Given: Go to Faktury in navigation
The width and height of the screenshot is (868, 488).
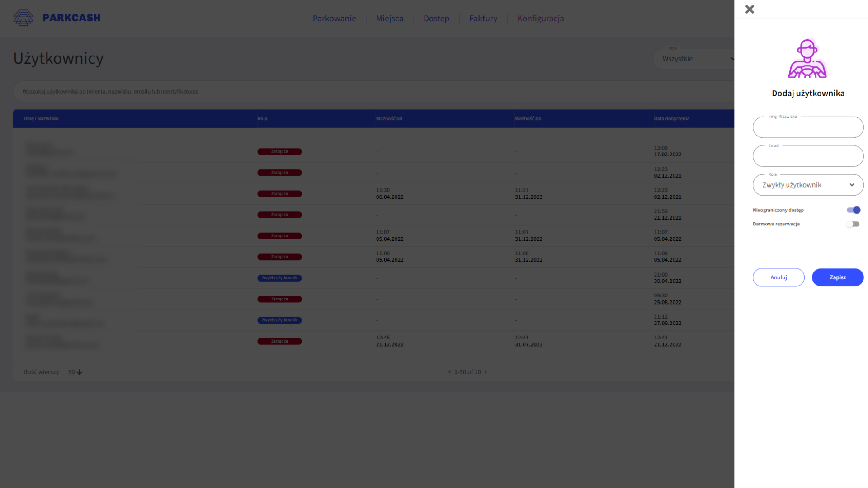Looking at the screenshot, I should [x=483, y=19].
